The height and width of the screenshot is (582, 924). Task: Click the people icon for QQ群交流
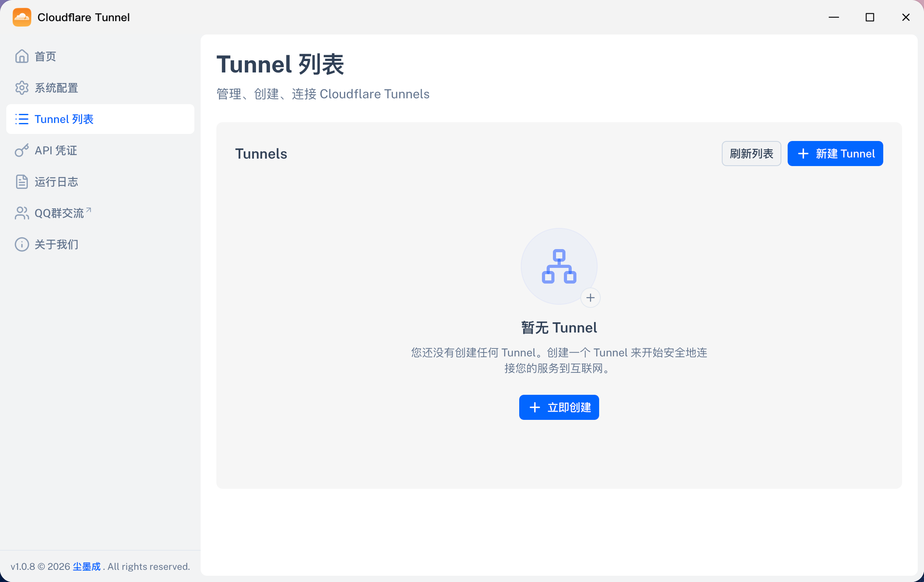[x=22, y=213]
